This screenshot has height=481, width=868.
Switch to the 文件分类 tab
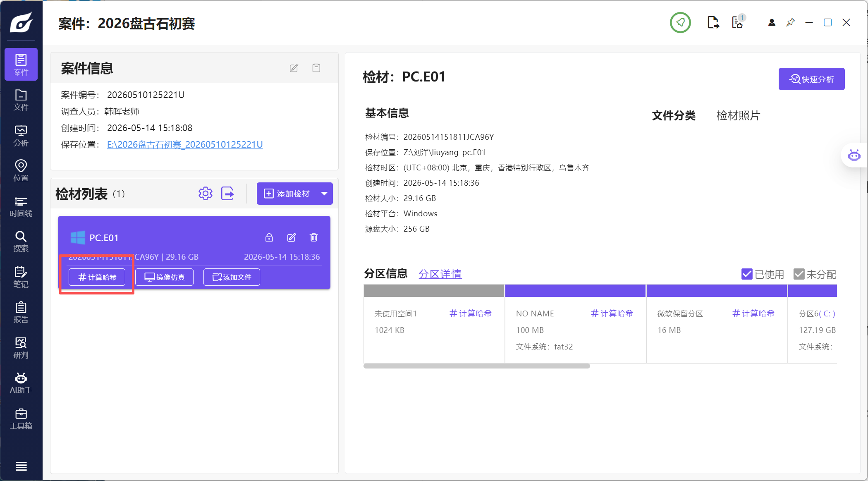pos(674,115)
